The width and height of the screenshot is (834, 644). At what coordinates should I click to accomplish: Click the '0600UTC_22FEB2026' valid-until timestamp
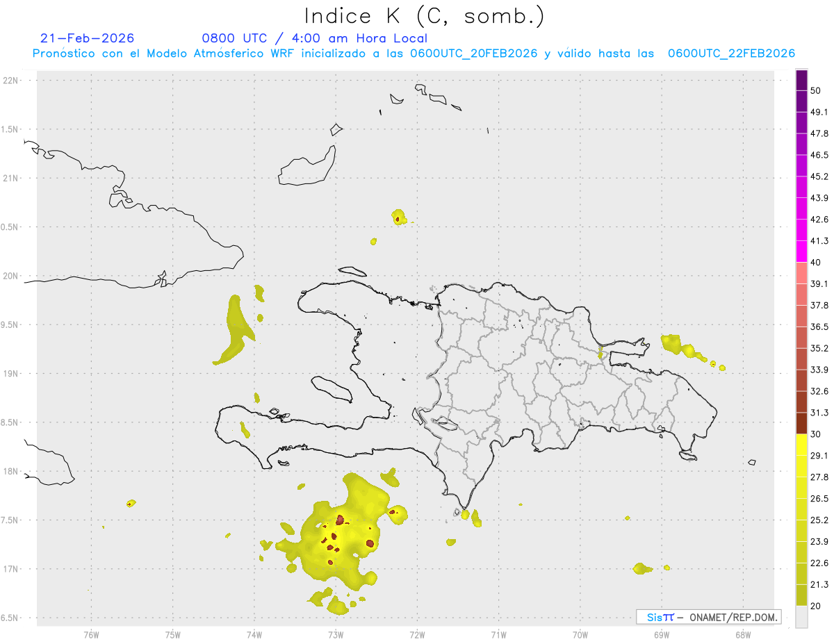(x=731, y=53)
